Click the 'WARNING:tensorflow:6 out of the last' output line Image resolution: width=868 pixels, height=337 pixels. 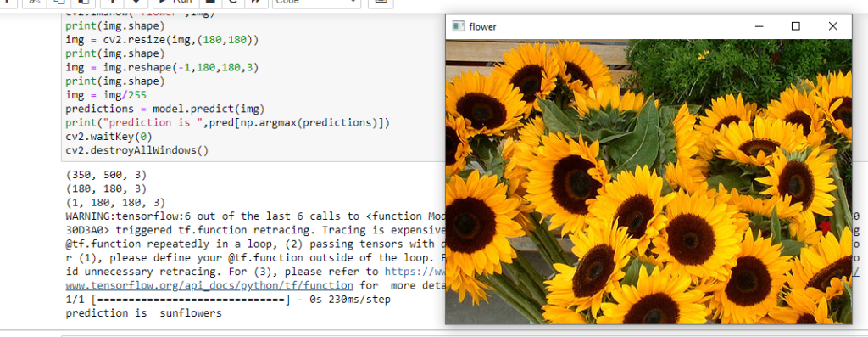click(255, 216)
